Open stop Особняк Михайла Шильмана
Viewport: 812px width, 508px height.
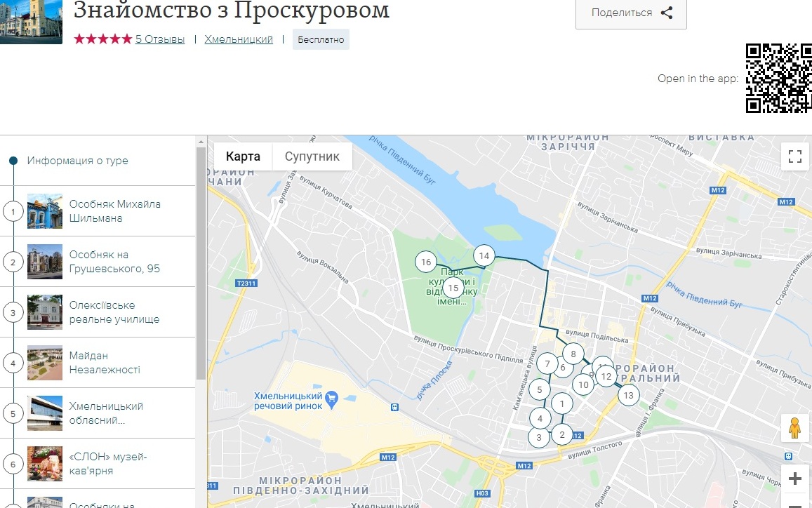(x=98, y=211)
